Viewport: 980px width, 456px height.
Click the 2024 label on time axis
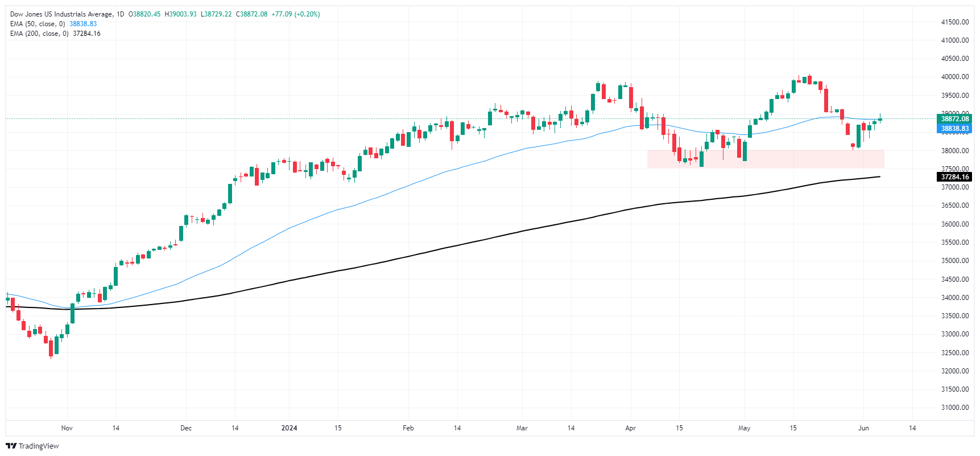pyautogui.click(x=289, y=428)
